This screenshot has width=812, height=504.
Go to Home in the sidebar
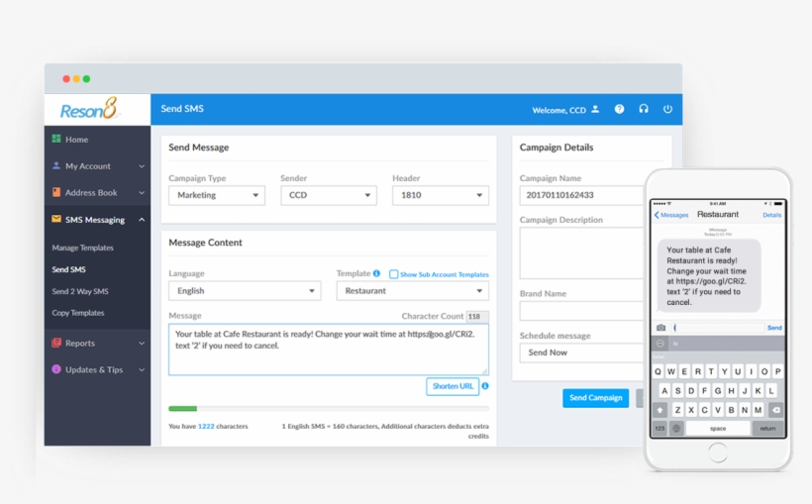pyautogui.click(x=76, y=140)
